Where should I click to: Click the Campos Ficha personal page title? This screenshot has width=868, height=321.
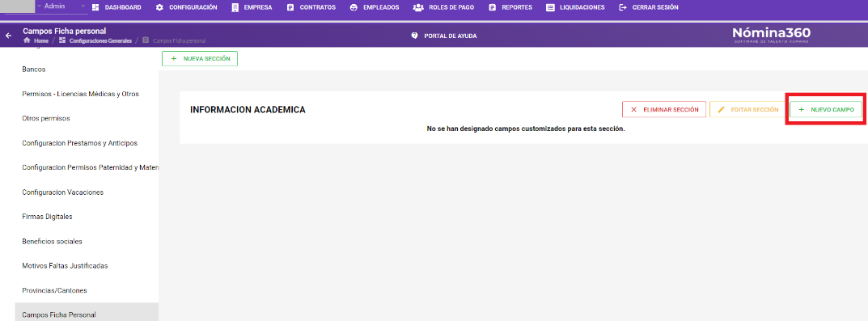tap(64, 31)
